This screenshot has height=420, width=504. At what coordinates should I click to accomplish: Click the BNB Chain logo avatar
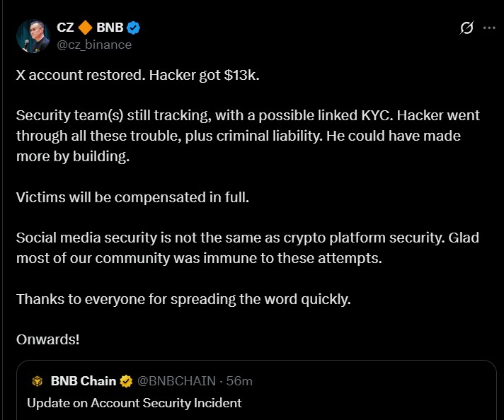38,381
